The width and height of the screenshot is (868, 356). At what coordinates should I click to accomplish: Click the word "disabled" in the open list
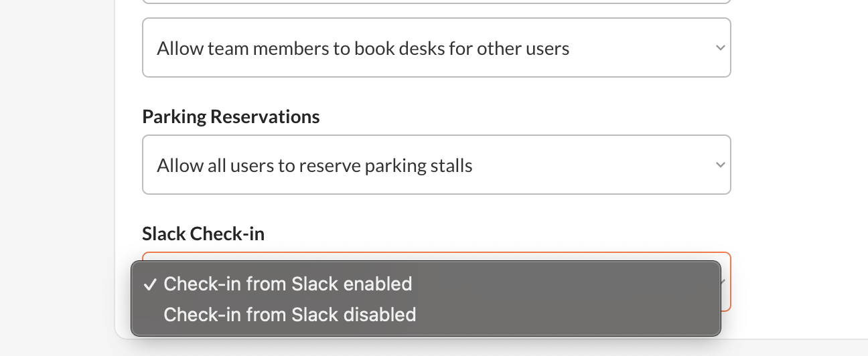pos(385,315)
